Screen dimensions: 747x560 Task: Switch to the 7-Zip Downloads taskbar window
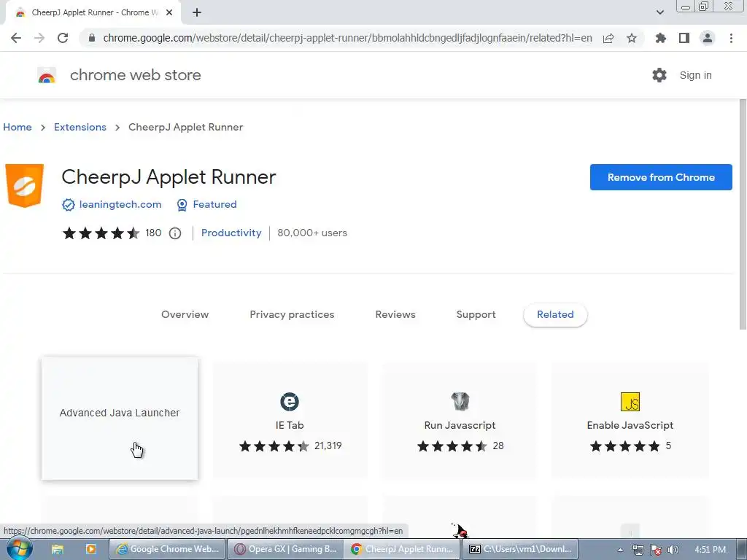tap(519, 549)
